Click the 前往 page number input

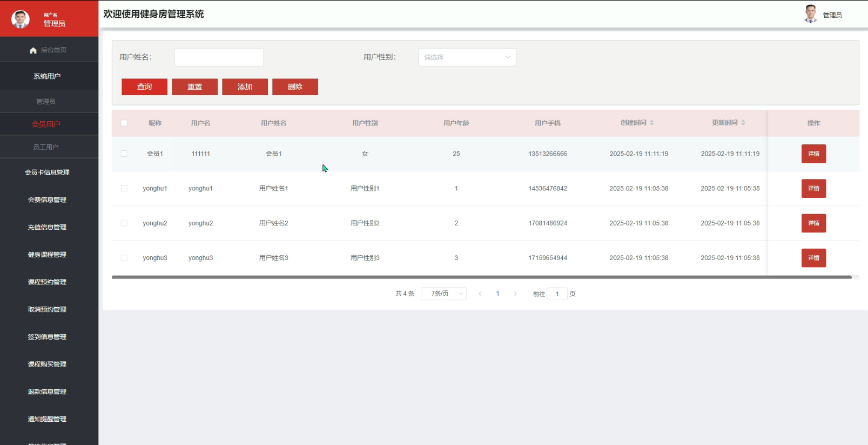click(x=557, y=294)
